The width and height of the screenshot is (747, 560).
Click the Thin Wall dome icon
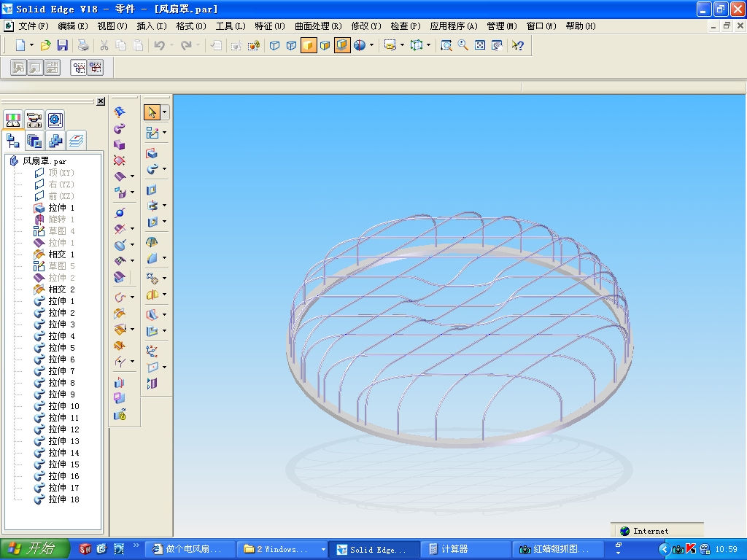point(152,242)
